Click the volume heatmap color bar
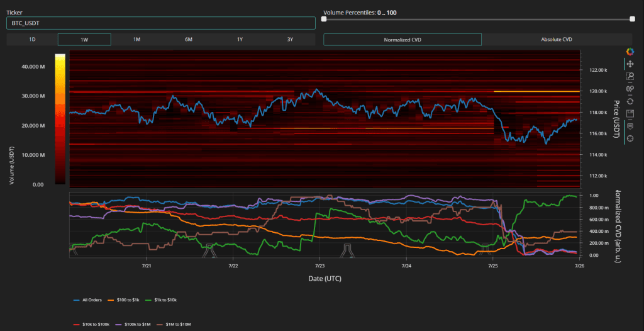This screenshot has height=331, width=644. click(x=60, y=119)
